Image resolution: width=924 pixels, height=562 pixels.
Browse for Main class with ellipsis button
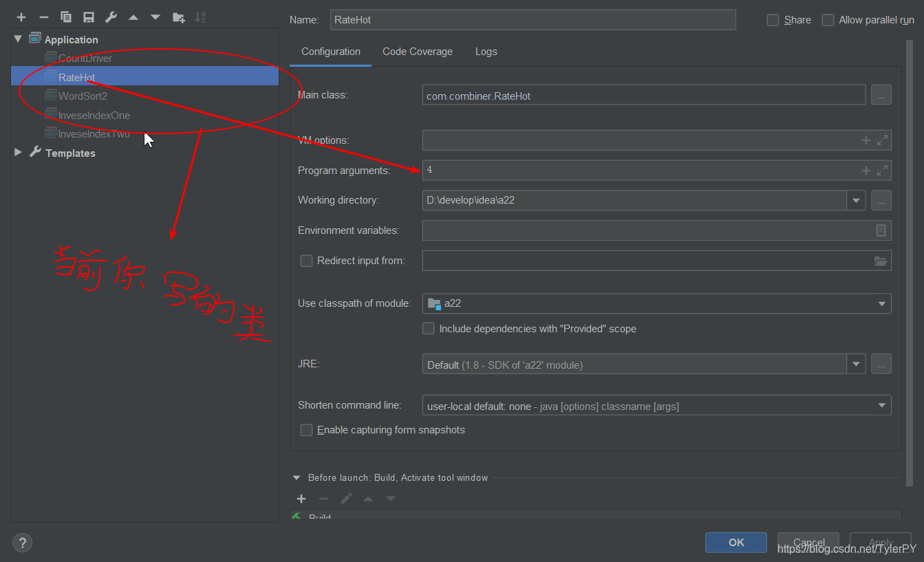pos(881,95)
